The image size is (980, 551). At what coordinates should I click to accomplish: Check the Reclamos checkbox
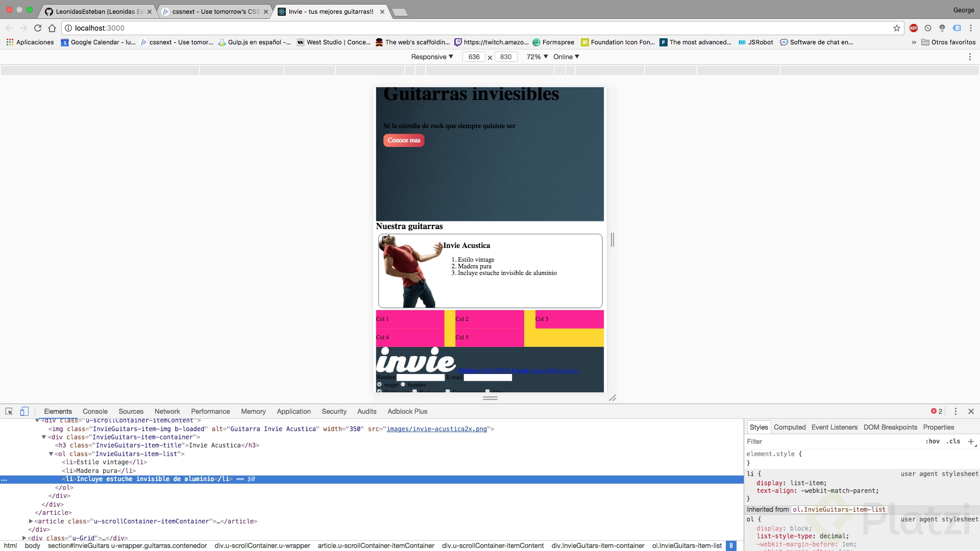point(414,391)
